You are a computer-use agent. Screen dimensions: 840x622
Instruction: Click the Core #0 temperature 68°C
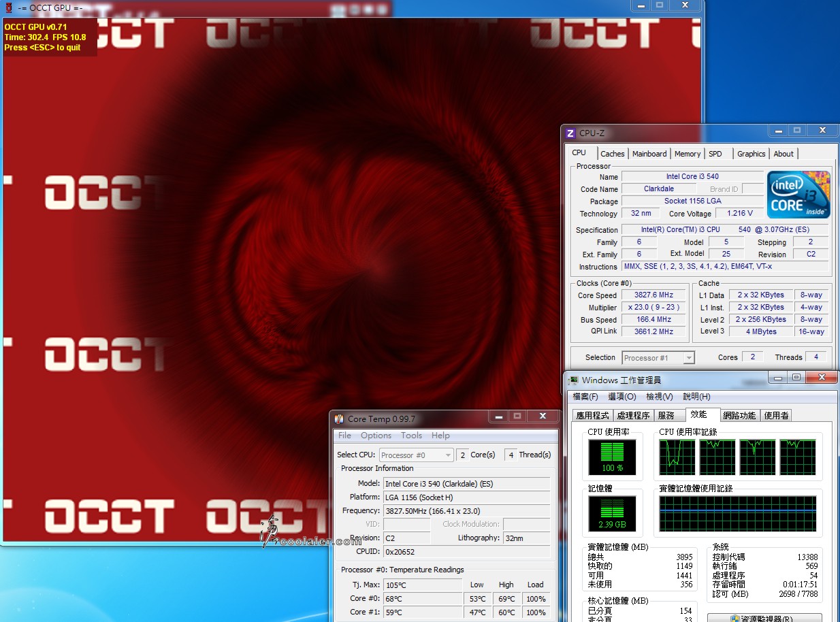pyautogui.click(x=423, y=599)
